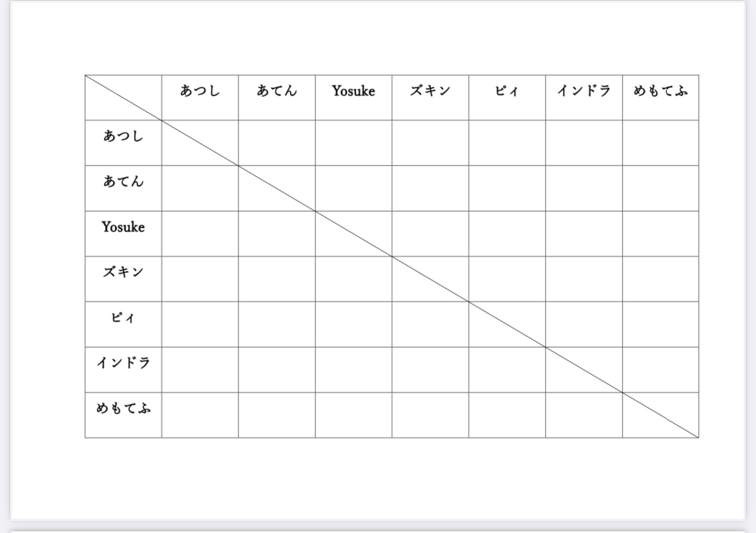Image resolution: width=756 pixels, height=533 pixels.
Task: Click the めもてふ column header cell
Action: pos(660,97)
